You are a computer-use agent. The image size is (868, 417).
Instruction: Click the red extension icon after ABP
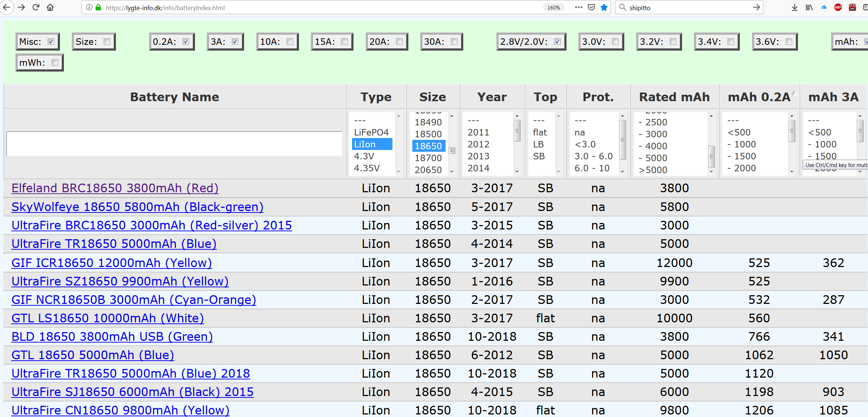[x=852, y=7]
